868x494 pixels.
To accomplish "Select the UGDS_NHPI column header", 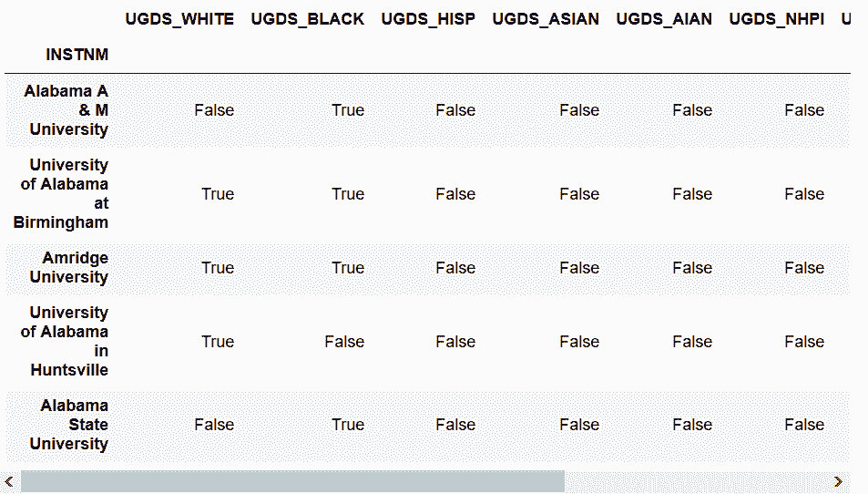I will pos(777,19).
